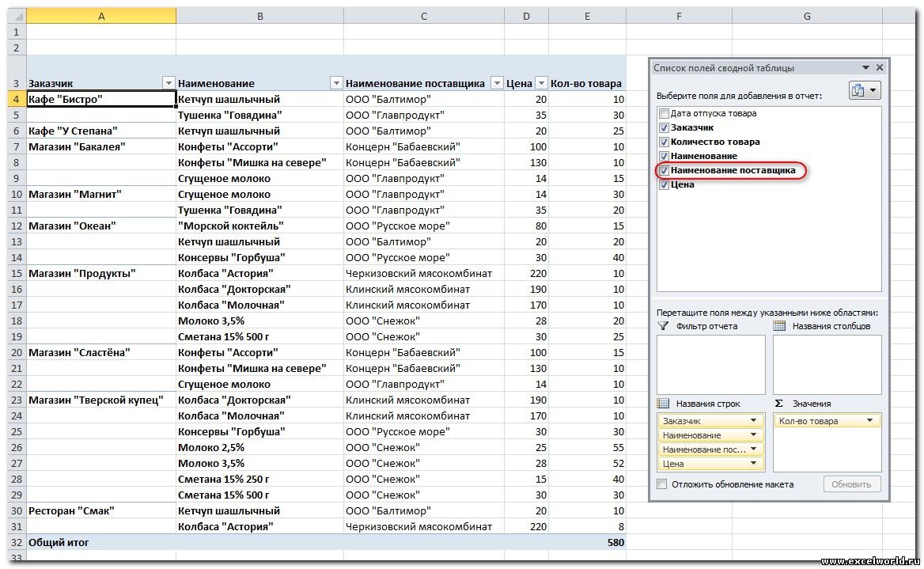Open the field list layout options icon
Screen dimensions: 924x569
point(865,91)
